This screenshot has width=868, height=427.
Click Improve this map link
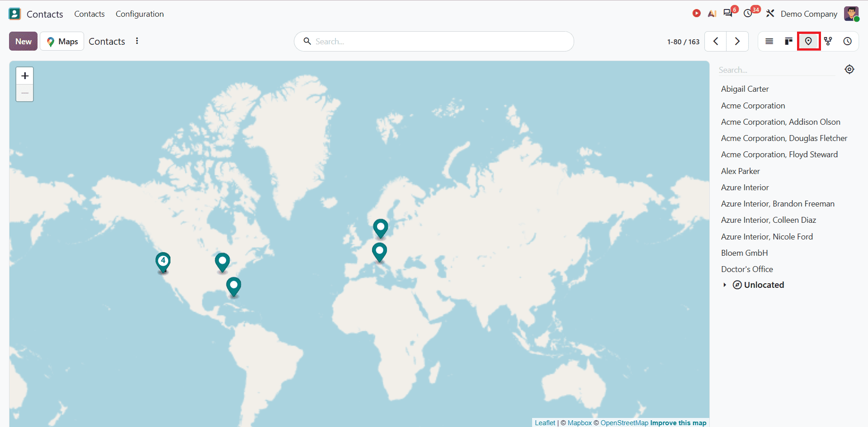678,423
